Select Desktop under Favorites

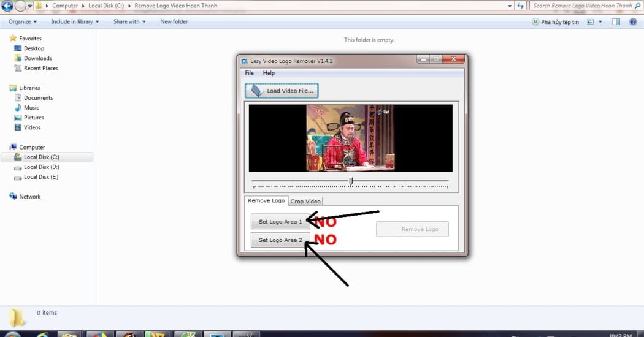34,48
